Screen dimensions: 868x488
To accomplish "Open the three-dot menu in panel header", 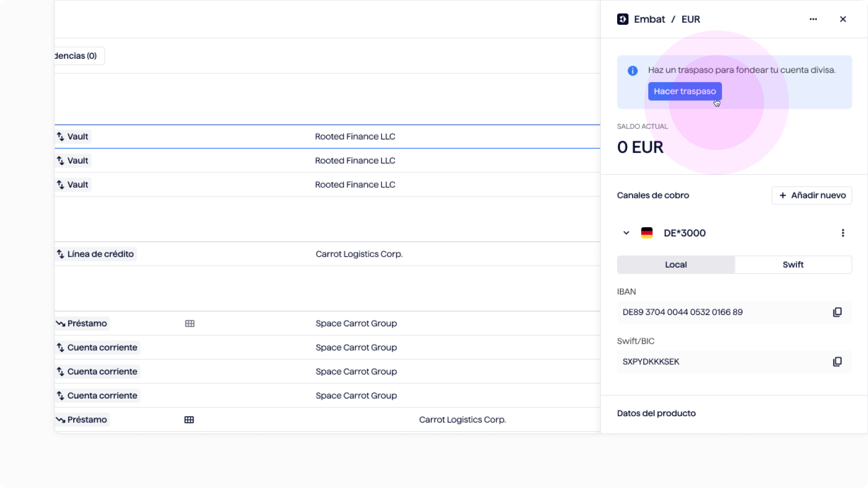I will click(813, 19).
